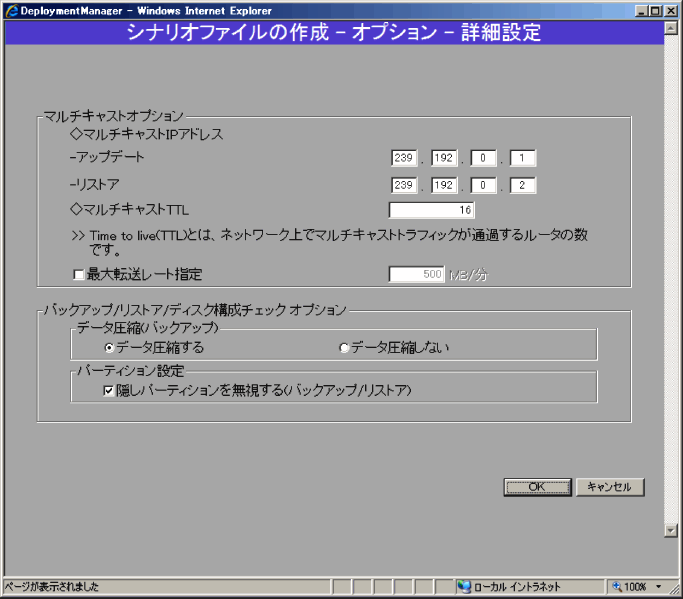This screenshot has height=599, width=683.
Task: Click the マルチキャストTTL label
Action: (129, 210)
